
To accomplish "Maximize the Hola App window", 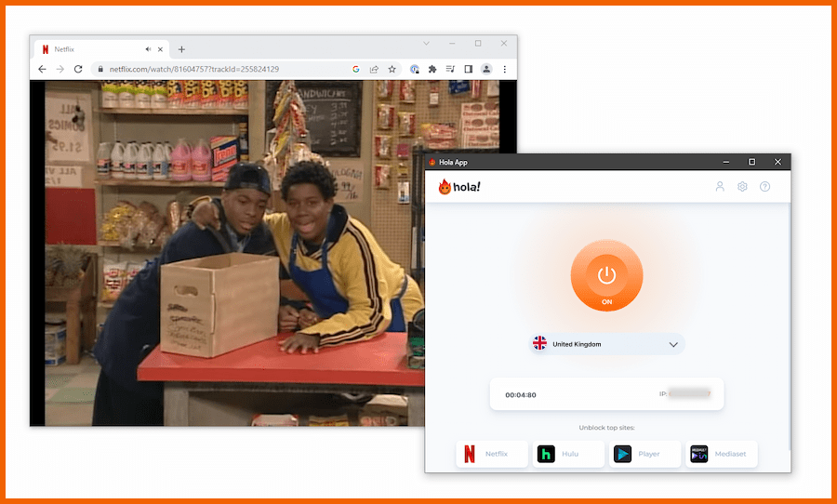I will pyautogui.click(x=751, y=162).
